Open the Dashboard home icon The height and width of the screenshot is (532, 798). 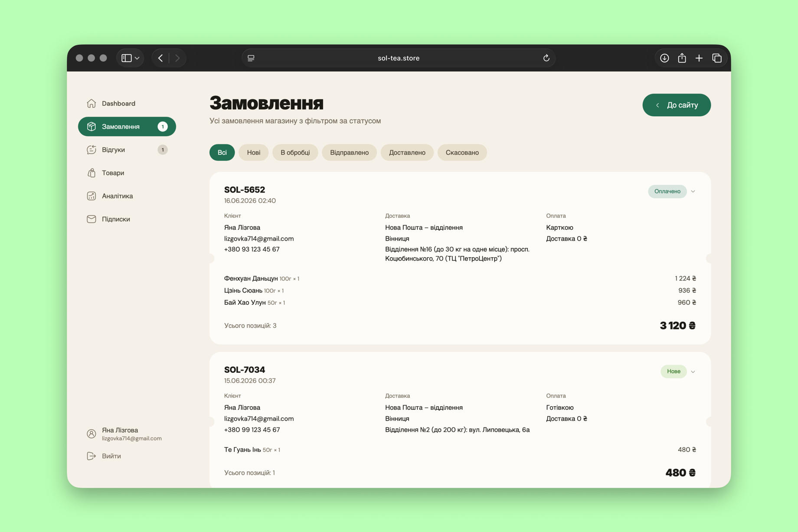coord(91,103)
